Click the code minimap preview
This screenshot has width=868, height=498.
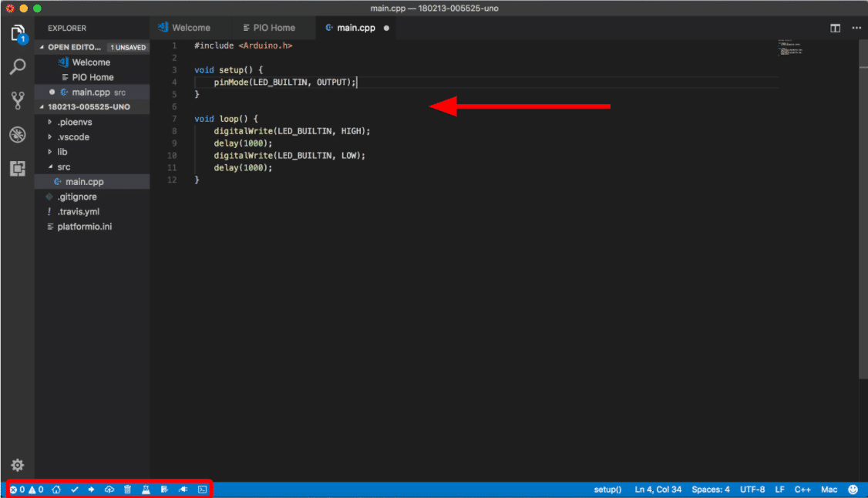click(x=790, y=48)
